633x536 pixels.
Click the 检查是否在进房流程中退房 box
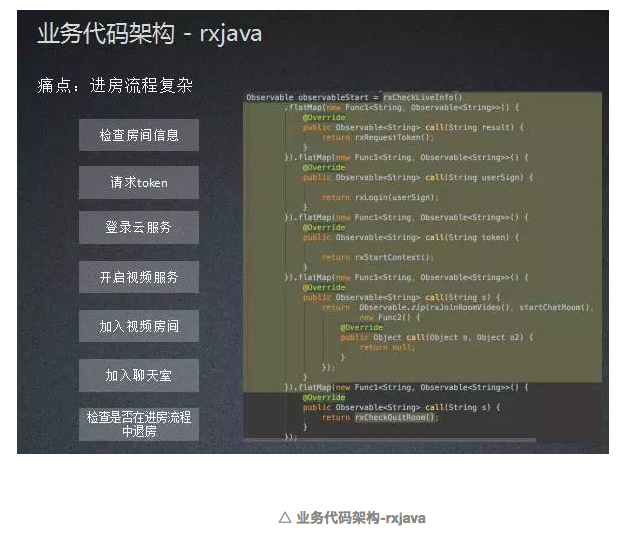pos(139,424)
